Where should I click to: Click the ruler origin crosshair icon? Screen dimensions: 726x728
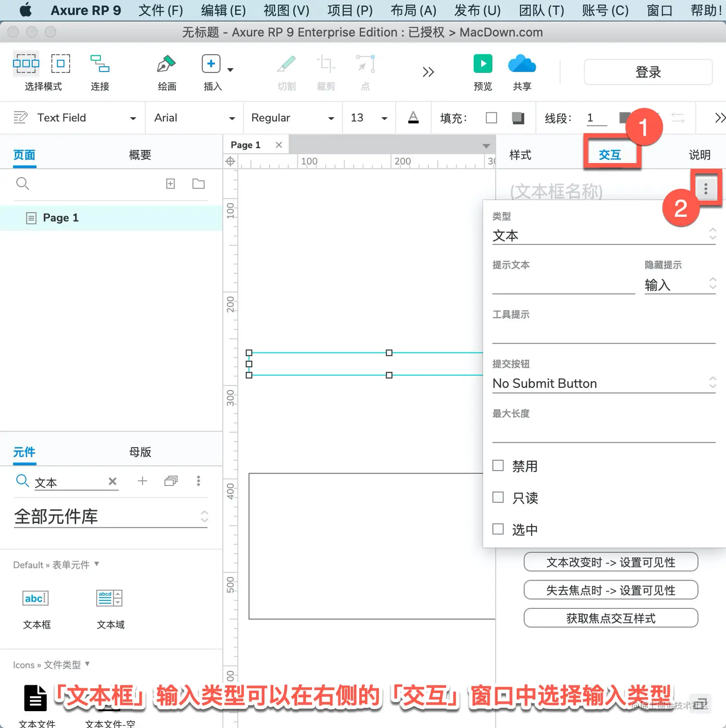[x=230, y=161]
